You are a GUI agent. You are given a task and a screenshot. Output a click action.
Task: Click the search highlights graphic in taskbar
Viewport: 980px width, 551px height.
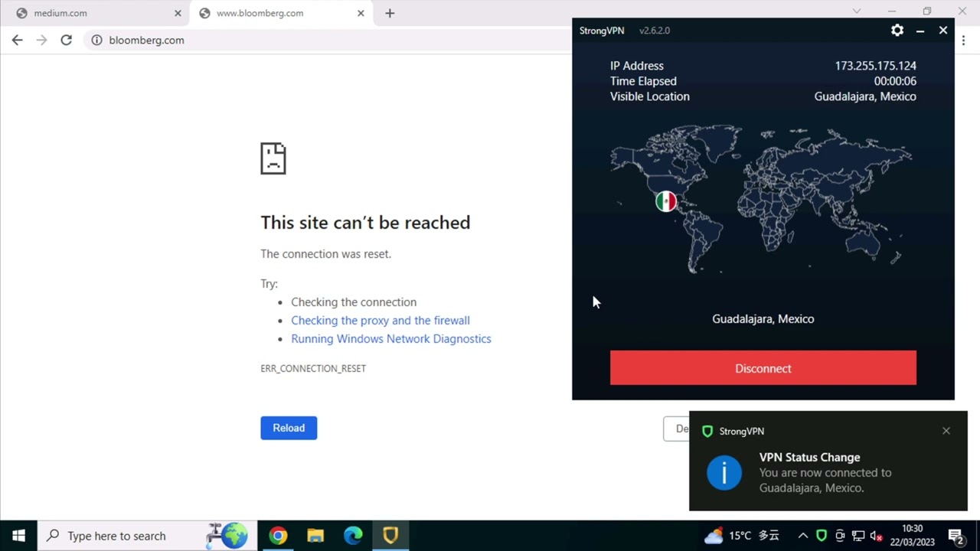(227, 536)
